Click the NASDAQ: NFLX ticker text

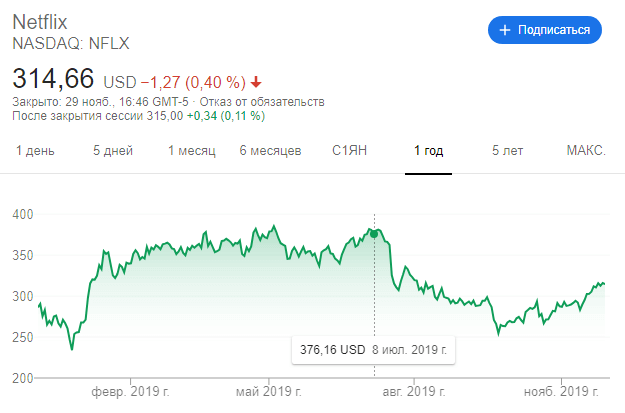[x=71, y=43]
